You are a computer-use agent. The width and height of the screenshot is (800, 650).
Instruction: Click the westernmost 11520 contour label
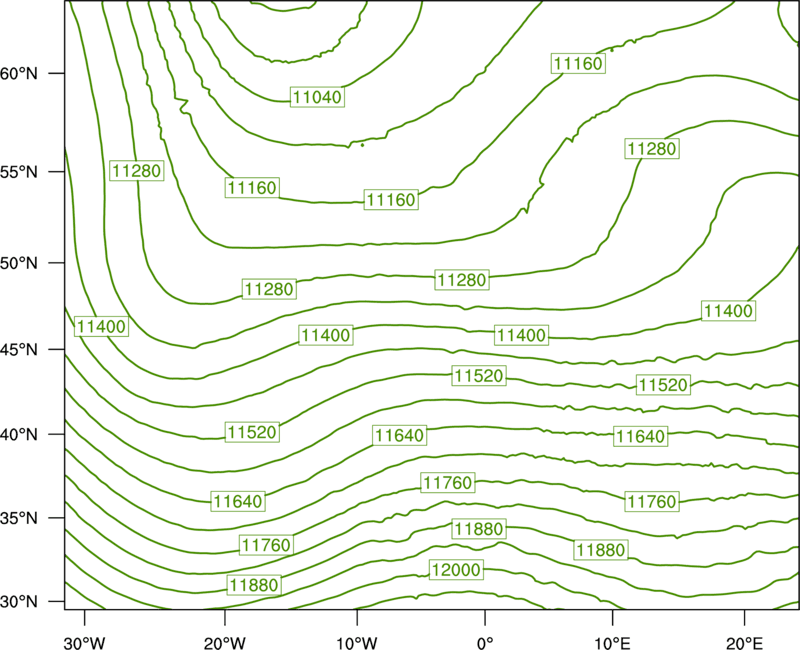click(252, 432)
